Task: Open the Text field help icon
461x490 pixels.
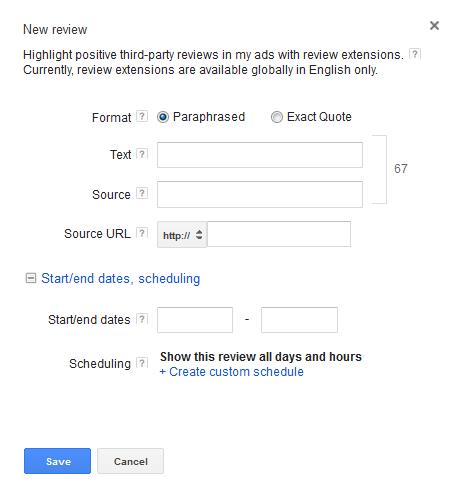Action: [142, 154]
